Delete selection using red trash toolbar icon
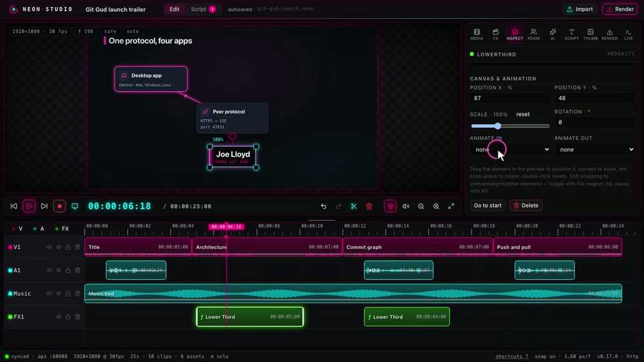This screenshot has height=362, width=644. (369, 206)
